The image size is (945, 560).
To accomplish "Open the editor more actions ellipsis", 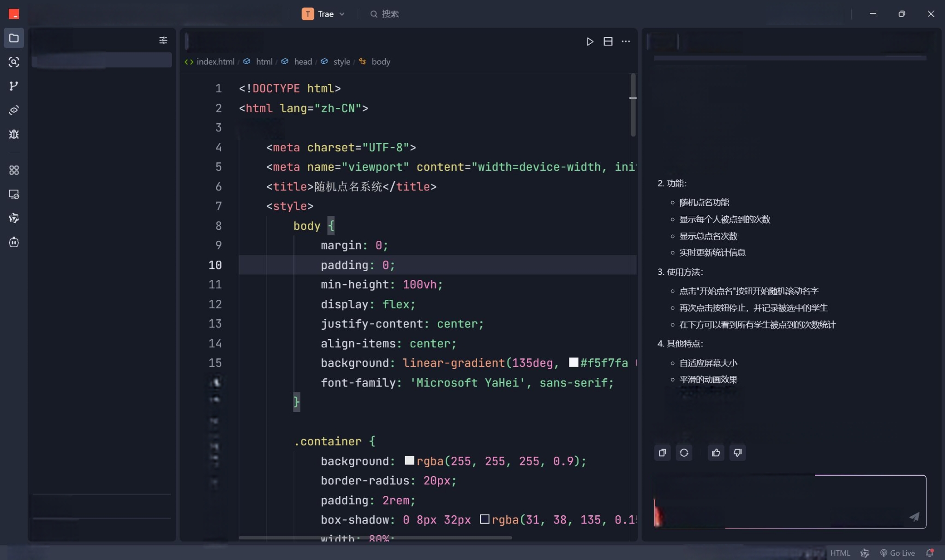I will [626, 42].
